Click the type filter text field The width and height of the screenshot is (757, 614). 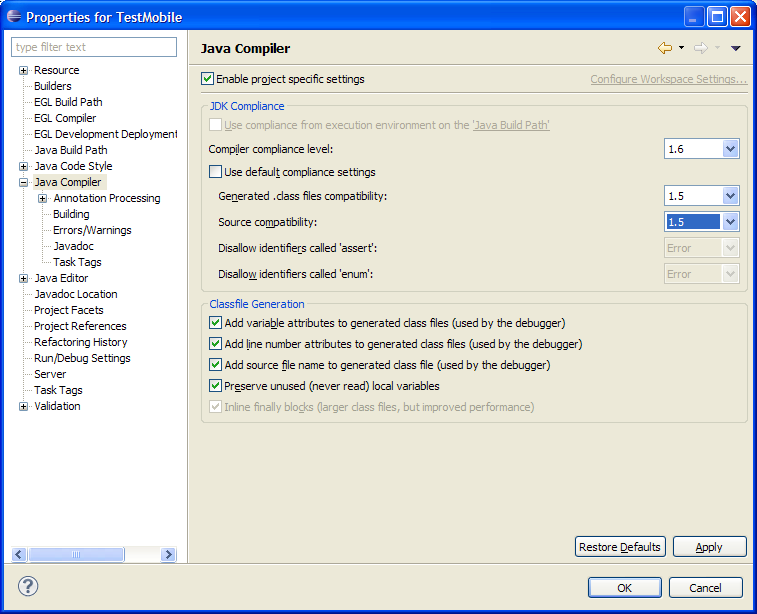94,47
